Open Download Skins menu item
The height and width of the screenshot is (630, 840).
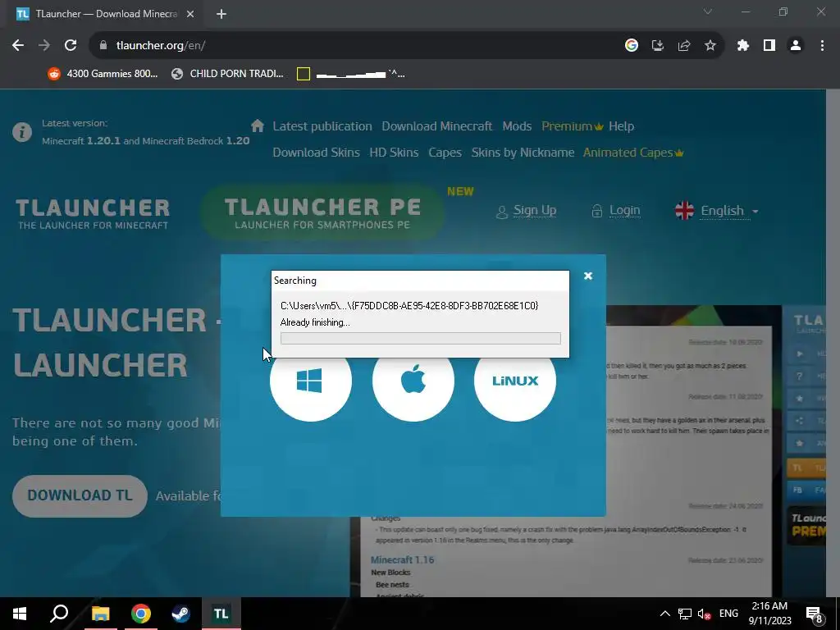click(x=316, y=152)
